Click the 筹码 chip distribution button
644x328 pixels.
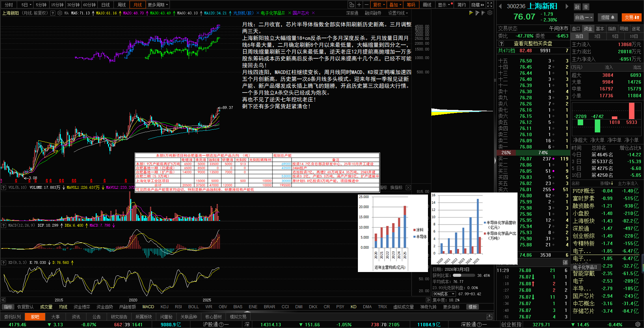click(411, 5)
